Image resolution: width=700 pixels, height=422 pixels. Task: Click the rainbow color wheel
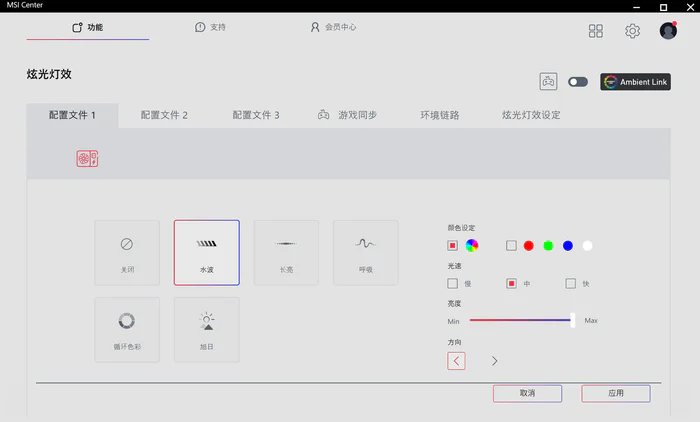tap(472, 245)
